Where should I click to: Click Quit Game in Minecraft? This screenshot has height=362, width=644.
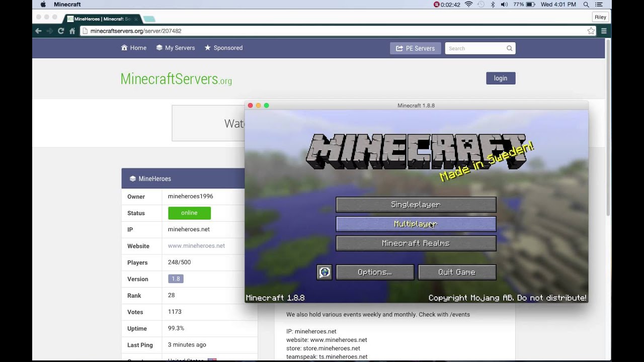pyautogui.click(x=457, y=272)
